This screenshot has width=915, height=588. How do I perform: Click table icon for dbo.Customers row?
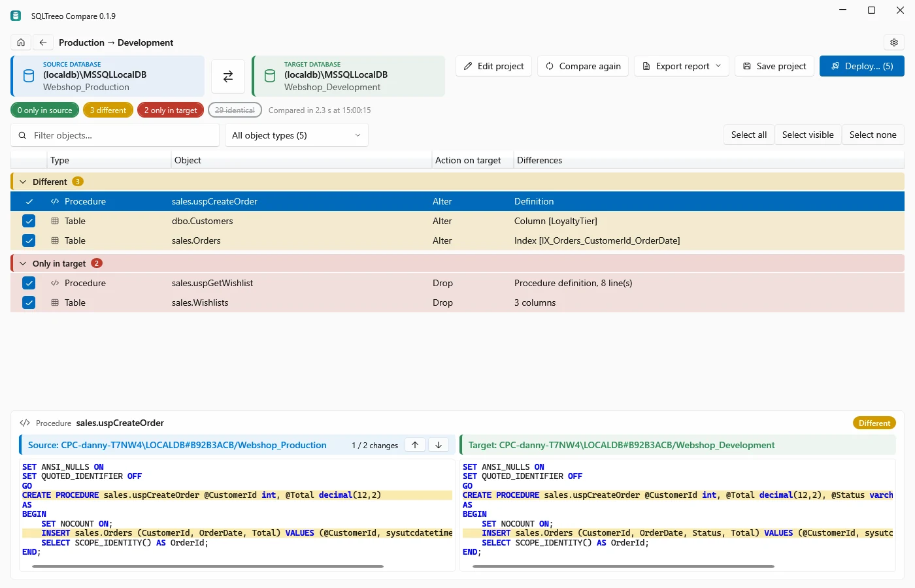click(55, 221)
